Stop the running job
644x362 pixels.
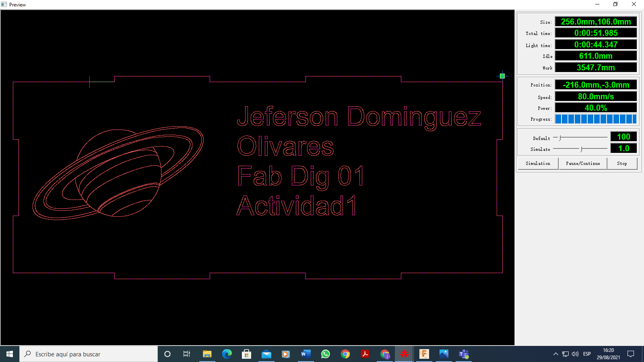[622, 163]
